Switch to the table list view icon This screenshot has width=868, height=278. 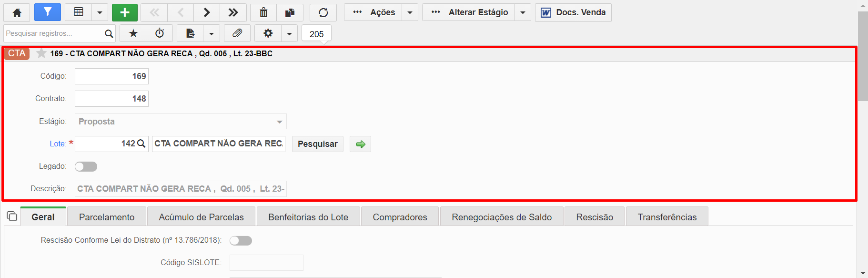[79, 12]
